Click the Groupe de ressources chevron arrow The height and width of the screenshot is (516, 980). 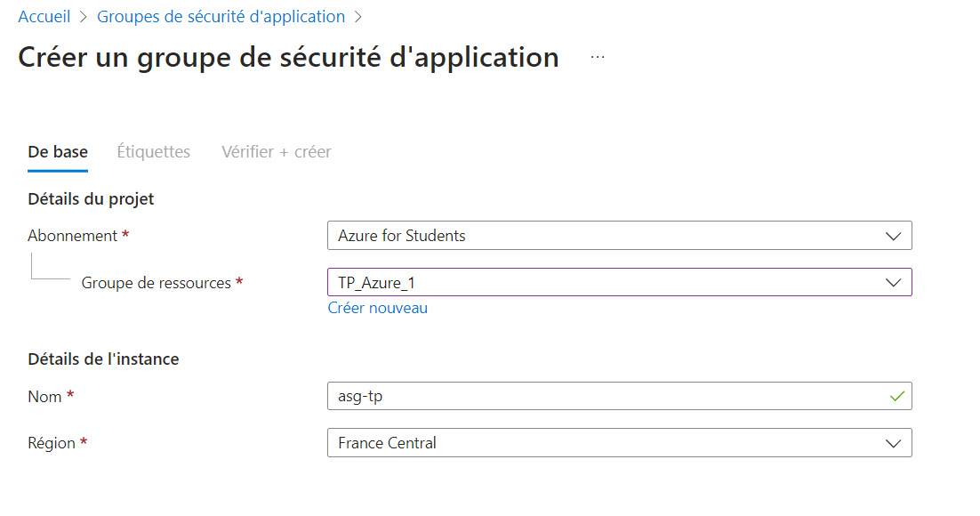click(893, 282)
